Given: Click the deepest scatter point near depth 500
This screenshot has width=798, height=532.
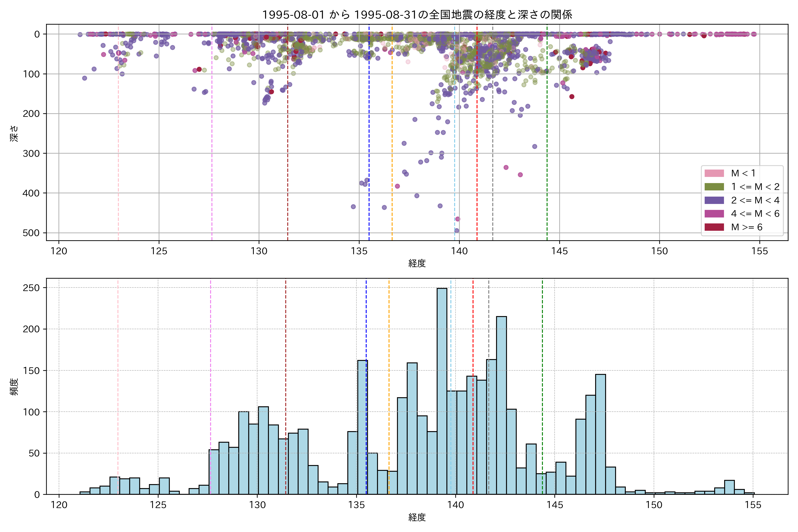Looking at the screenshot, I should click(x=457, y=231).
